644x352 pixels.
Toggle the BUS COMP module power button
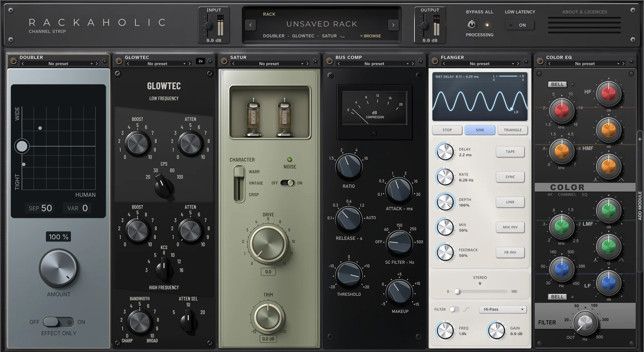(329, 61)
